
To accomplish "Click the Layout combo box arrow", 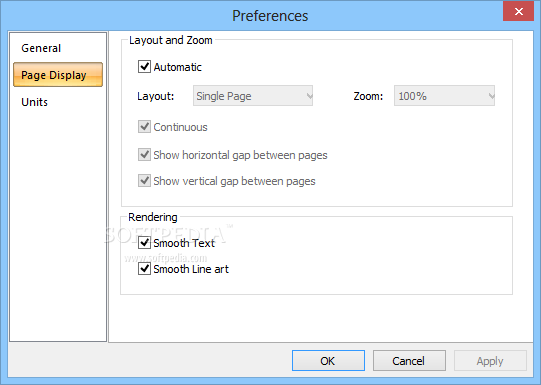I will point(309,96).
